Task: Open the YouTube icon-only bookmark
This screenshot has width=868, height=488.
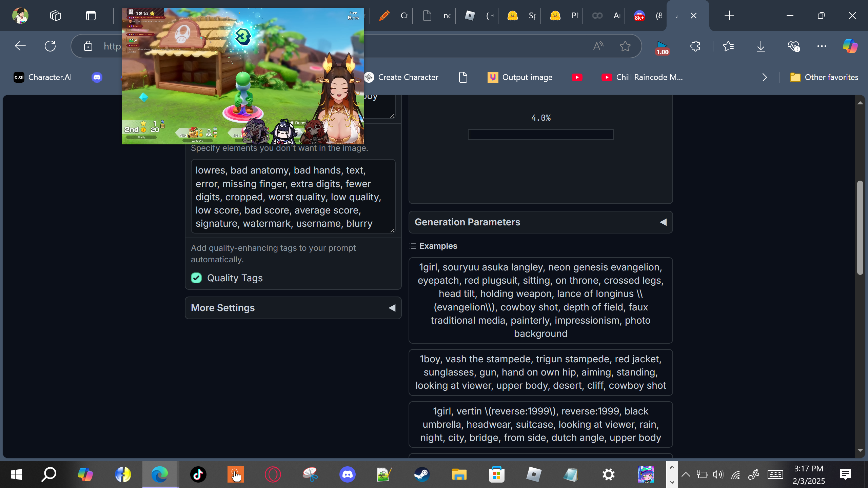Action: [577, 77]
